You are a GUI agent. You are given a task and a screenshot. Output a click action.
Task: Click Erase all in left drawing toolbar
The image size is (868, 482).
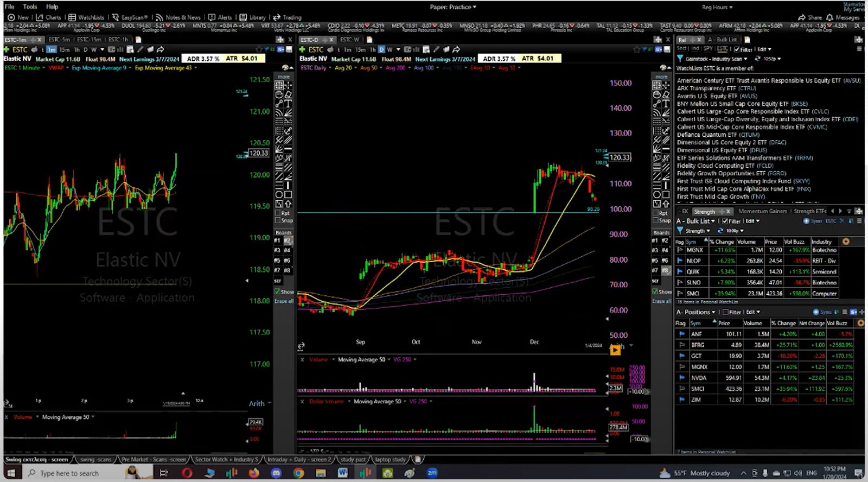tap(283, 301)
